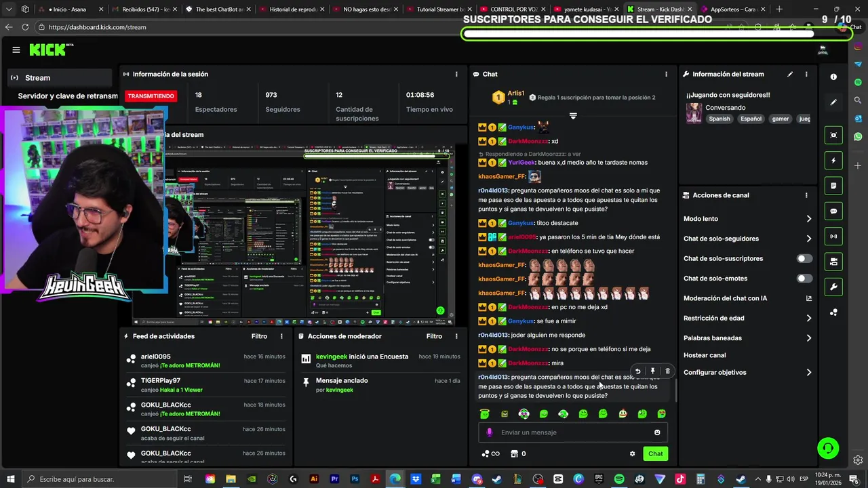This screenshot has width=868, height=488.
Task: Click reply arrow on hovered chat message
Action: pyautogui.click(x=637, y=371)
